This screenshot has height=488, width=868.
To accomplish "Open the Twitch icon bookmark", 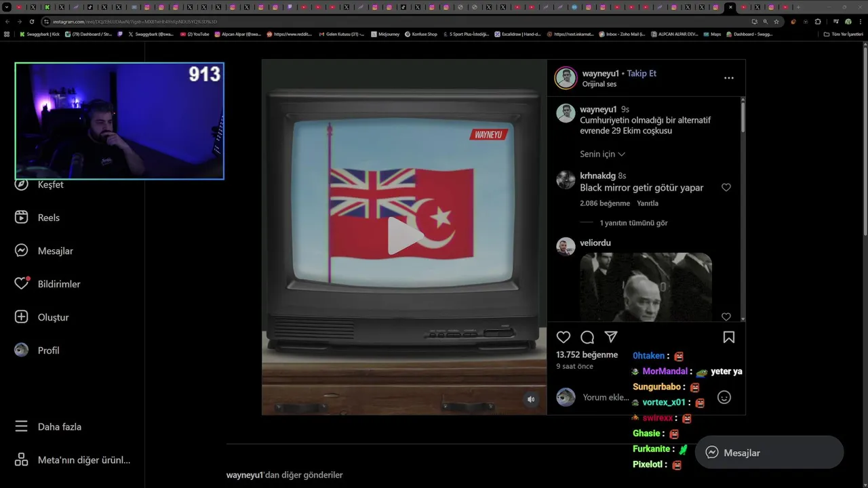I will [120, 34].
